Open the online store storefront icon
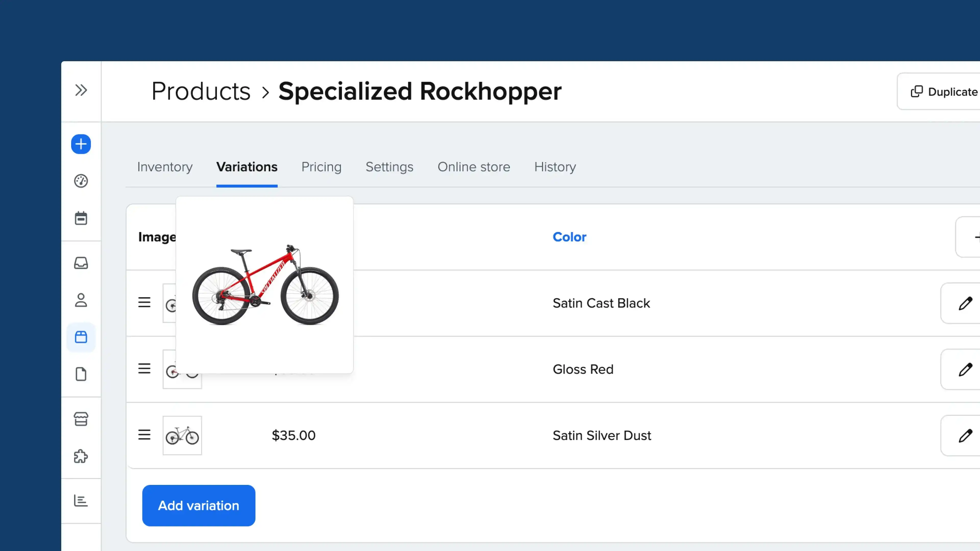This screenshot has height=551, width=980. pyautogui.click(x=81, y=419)
